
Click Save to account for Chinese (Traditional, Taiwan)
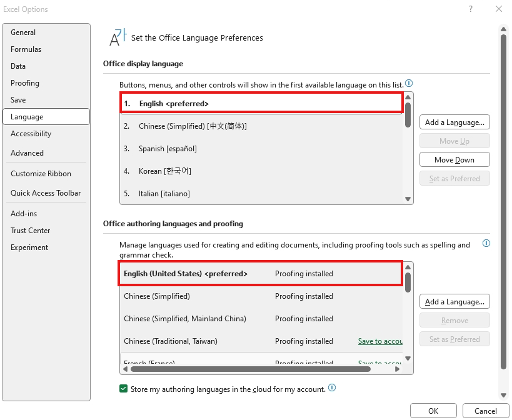pyautogui.click(x=380, y=341)
